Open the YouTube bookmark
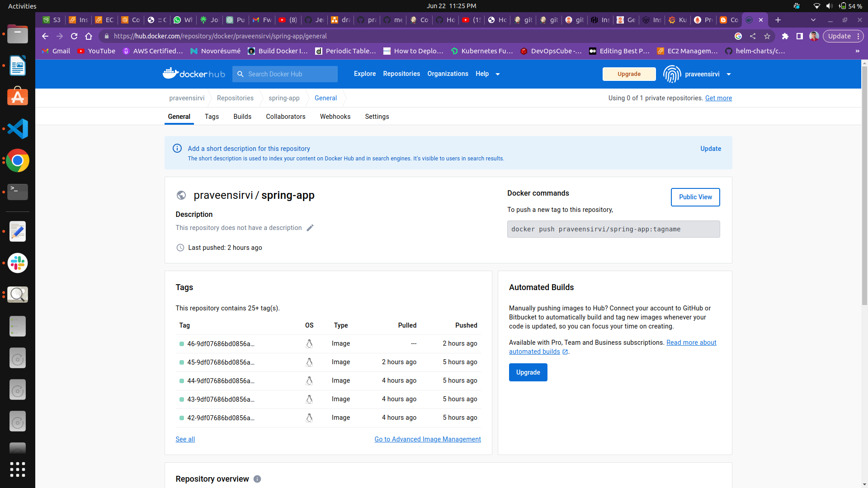The height and width of the screenshot is (488, 868). 96,51
